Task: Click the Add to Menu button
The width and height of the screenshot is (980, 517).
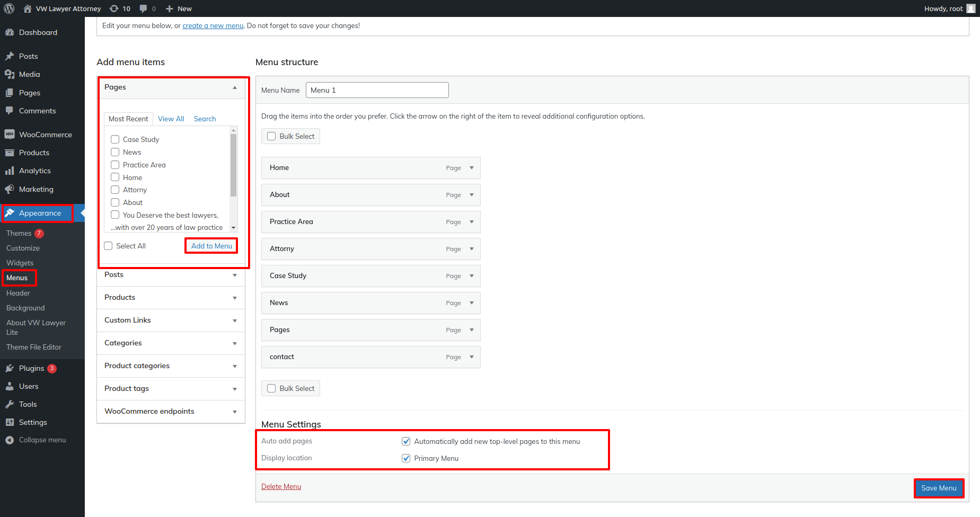Action: [x=211, y=246]
